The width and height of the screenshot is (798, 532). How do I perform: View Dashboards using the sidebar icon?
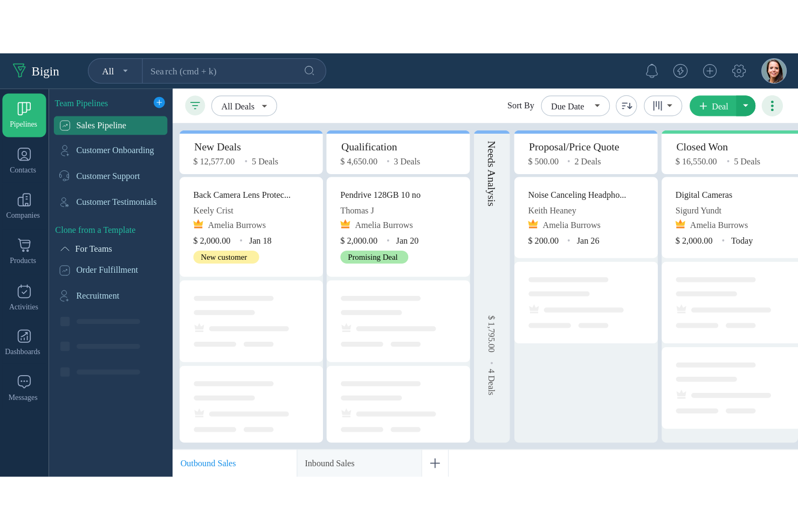(x=24, y=342)
